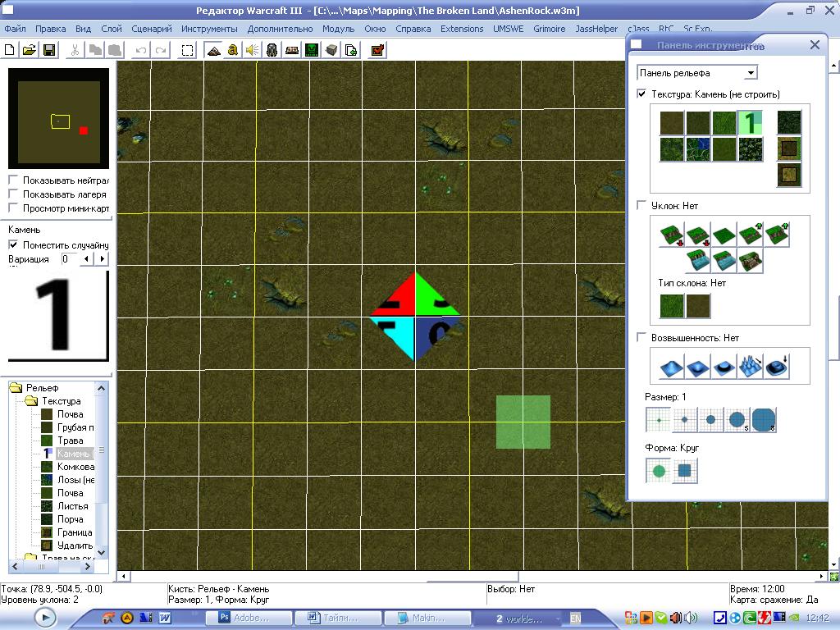840x630 pixels.
Task: Click the dashed selection brush icon
Action: (x=187, y=50)
